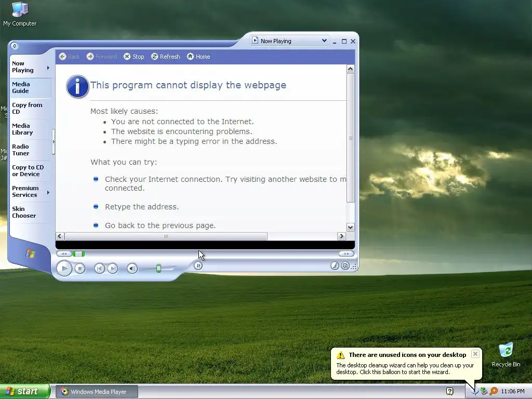Select the Media Guide tab
This screenshot has height=399, width=532.
tap(30, 87)
